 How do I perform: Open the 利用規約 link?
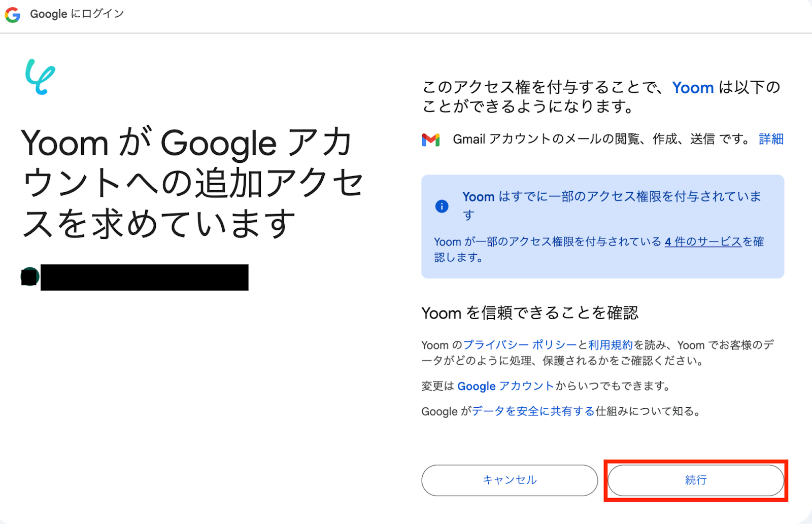611,345
